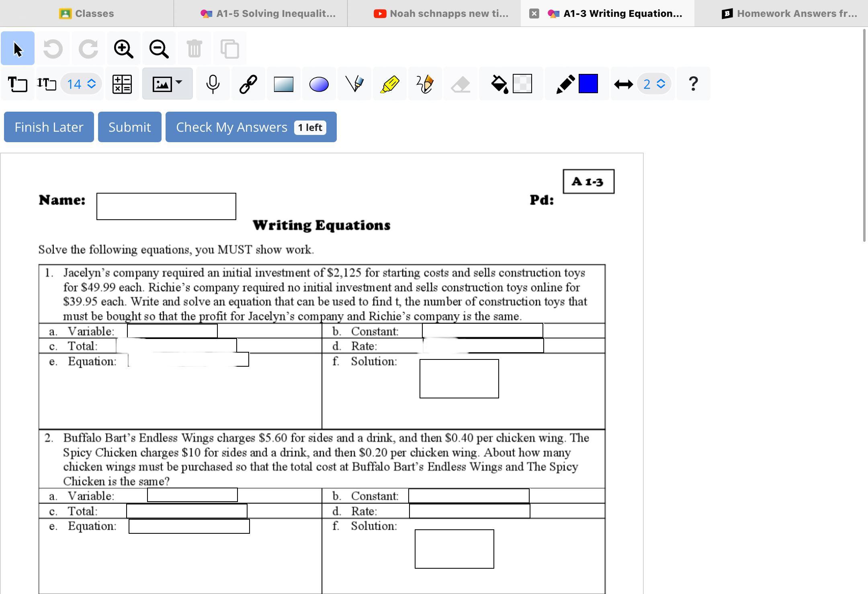Select the yellow highlighter tool
868x594 pixels.
(x=389, y=84)
